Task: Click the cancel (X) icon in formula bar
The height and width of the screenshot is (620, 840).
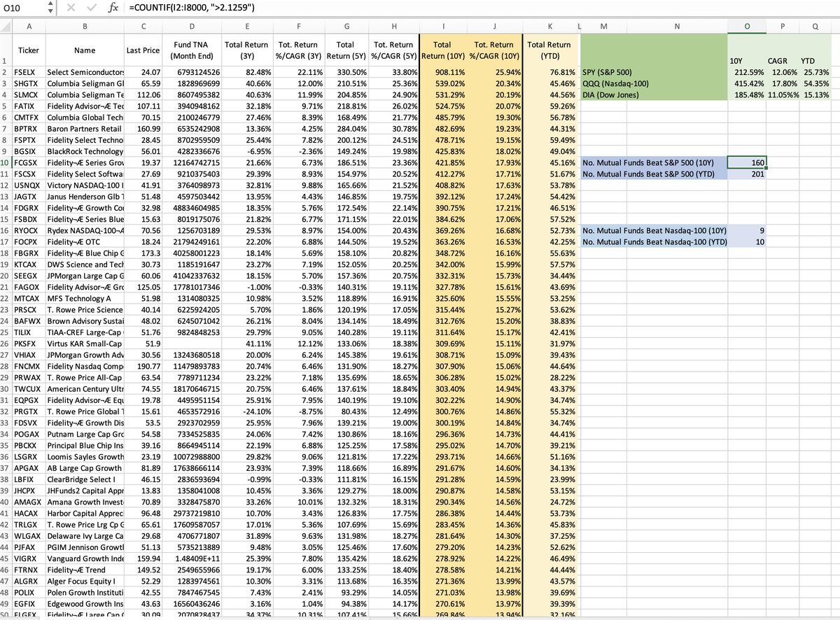Action: (71, 8)
